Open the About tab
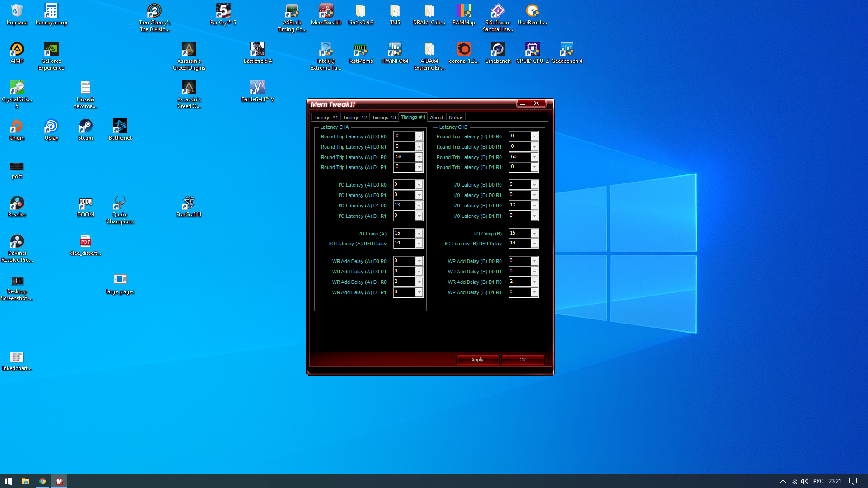The height and width of the screenshot is (488, 868). (436, 117)
